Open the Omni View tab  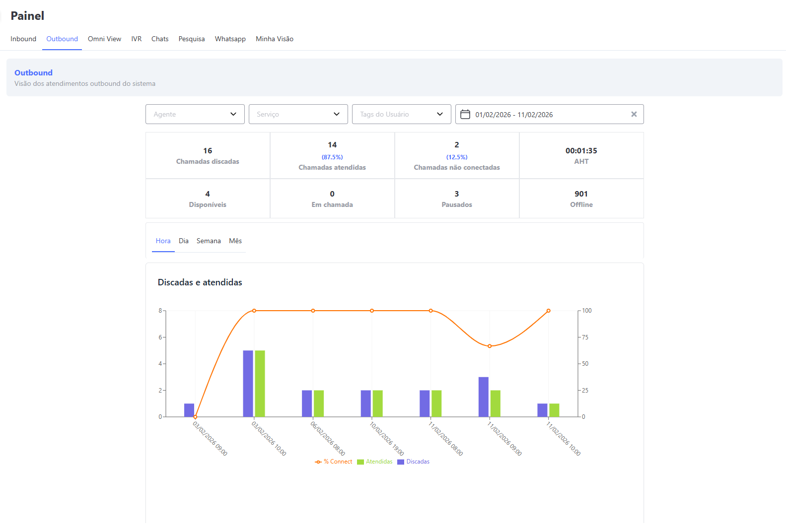(104, 39)
